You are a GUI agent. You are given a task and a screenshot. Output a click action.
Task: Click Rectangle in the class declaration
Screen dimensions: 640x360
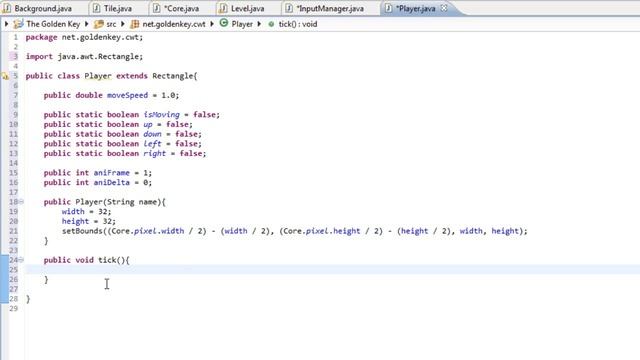pos(173,76)
